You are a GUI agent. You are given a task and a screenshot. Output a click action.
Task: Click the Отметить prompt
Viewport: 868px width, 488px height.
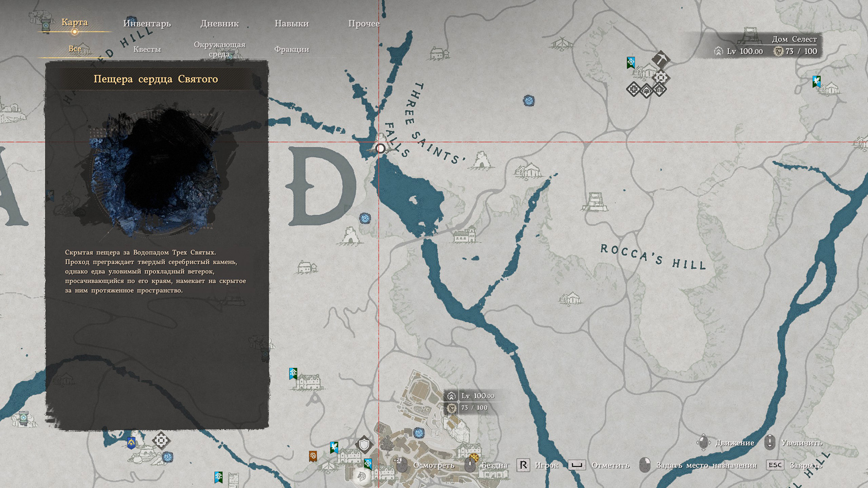(599, 465)
